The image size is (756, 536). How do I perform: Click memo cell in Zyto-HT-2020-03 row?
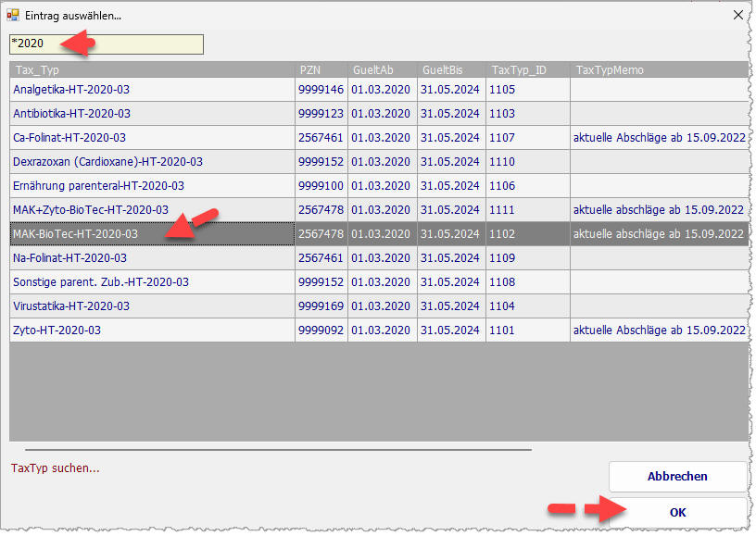659,330
